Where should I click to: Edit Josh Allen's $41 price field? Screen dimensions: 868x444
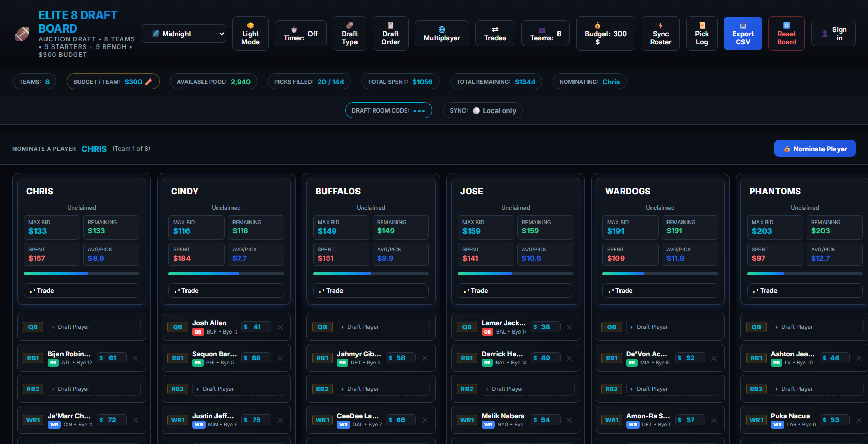[x=256, y=327]
